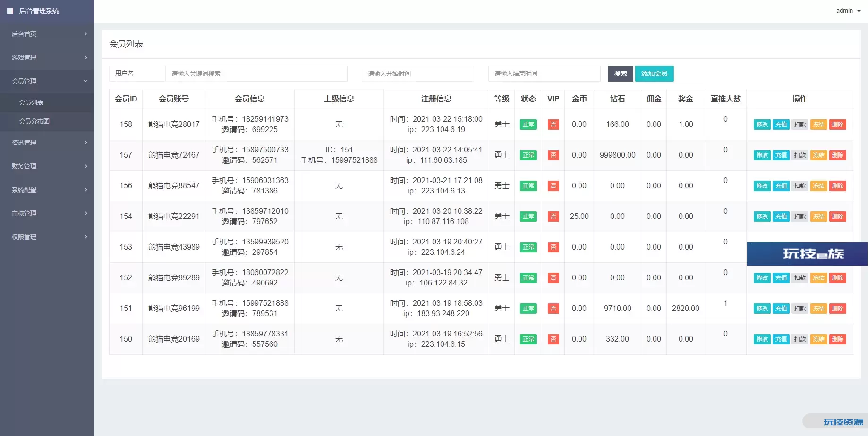Click the 添加会员 button

654,74
